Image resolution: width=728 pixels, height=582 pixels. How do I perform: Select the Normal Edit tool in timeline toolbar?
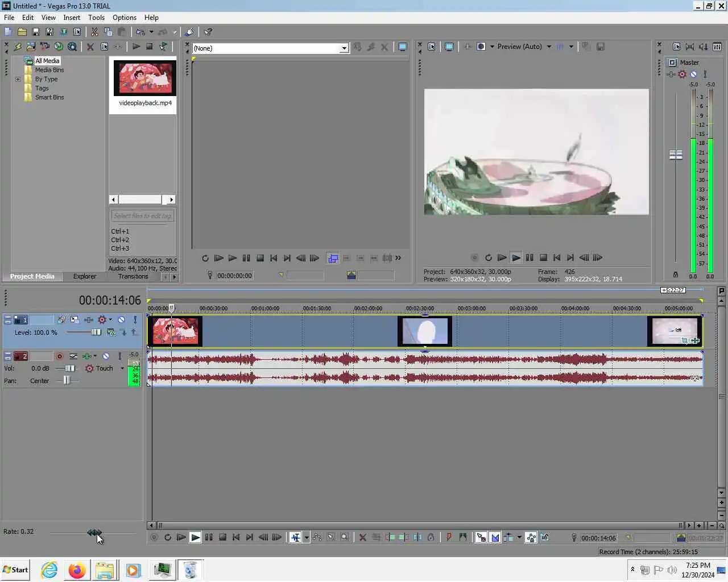click(295, 537)
